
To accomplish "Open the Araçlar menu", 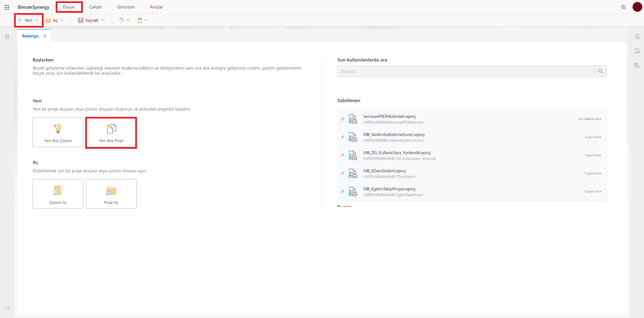I will click(x=156, y=7).
